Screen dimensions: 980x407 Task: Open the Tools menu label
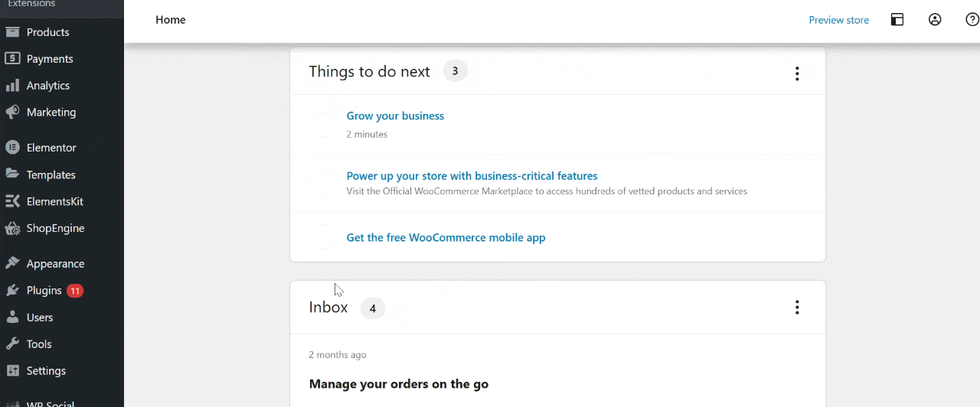(39, 344)
